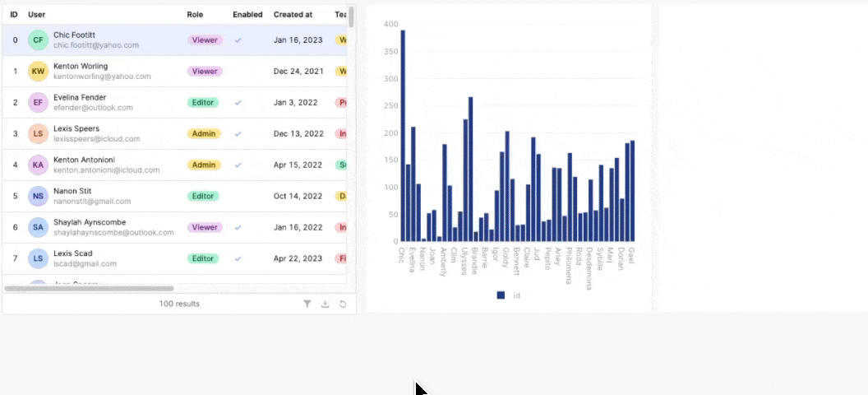Click the table's horizontal scrollbar

pyautogui.click(x=89, y=289)
